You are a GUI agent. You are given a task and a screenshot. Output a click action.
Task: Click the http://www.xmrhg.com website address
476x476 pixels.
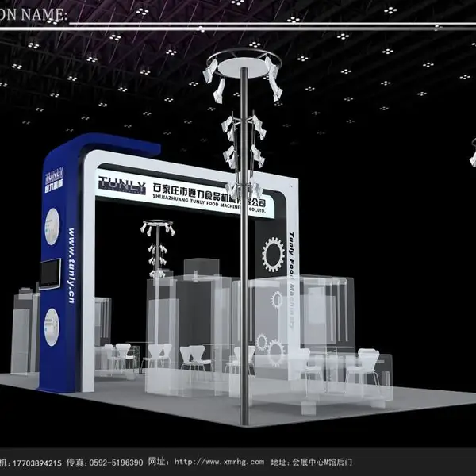[x=219, y=462]
